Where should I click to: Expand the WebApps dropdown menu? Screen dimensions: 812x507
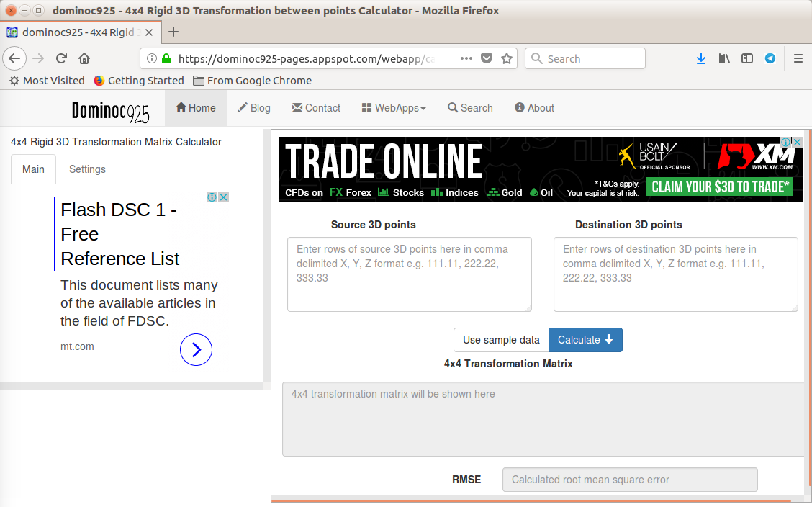tap(394, 107)
